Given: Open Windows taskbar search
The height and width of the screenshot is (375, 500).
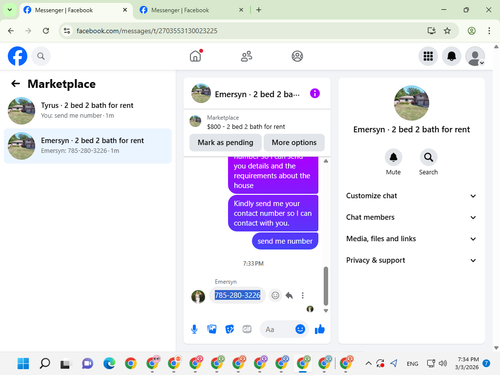Looking at the screenshot, I should (x=45, y=363).
